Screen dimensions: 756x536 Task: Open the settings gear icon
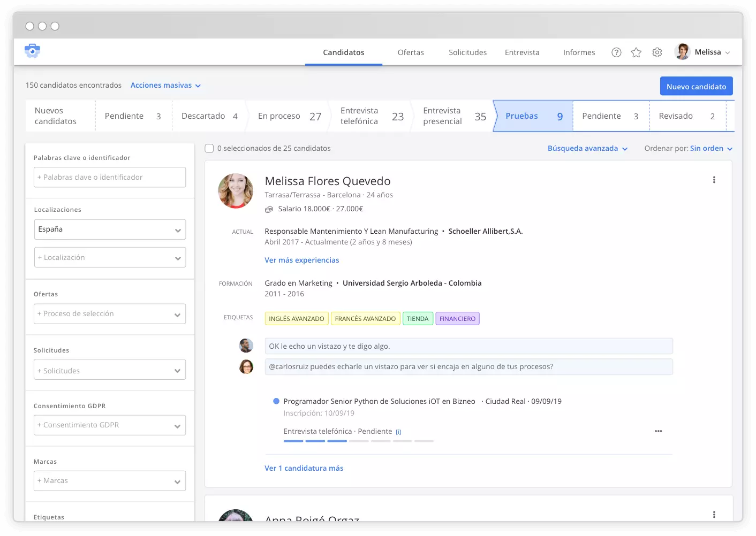[657, 52]
